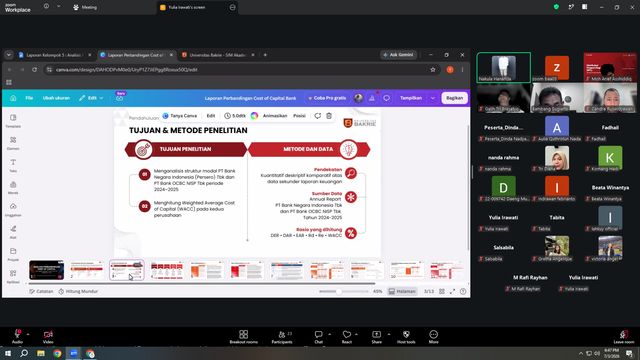Viewport: 640px width, 360px height.
Task: Open Tanya Canva assistant
Action: pyautogui.click(x=180, y=116)
